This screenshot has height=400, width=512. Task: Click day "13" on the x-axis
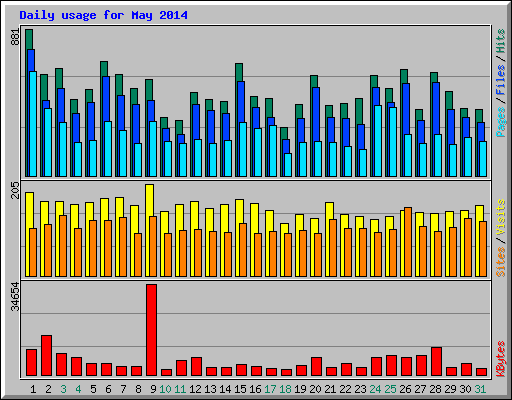[x=210, y=389]
